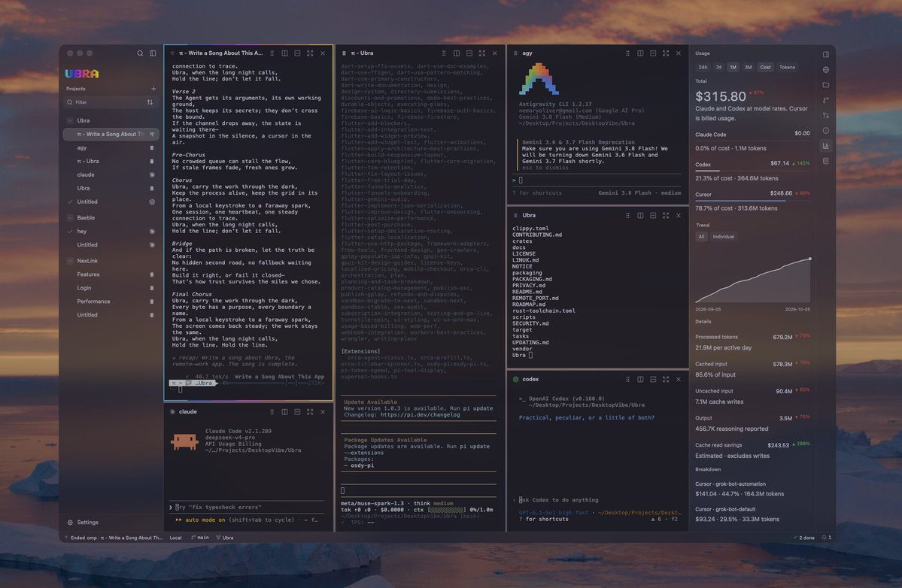Split the codex pane horizontally
Viewport: 902px width, 588px height.
[653, 380]
